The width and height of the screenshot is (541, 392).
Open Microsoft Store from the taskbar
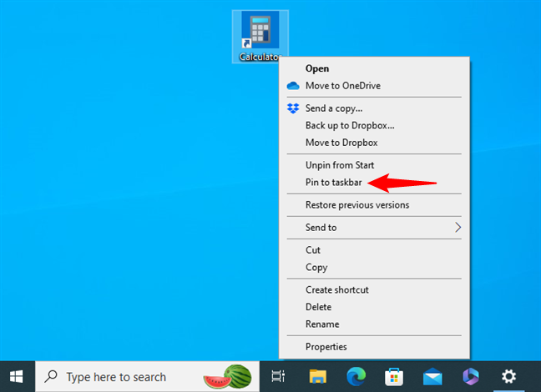394,376
